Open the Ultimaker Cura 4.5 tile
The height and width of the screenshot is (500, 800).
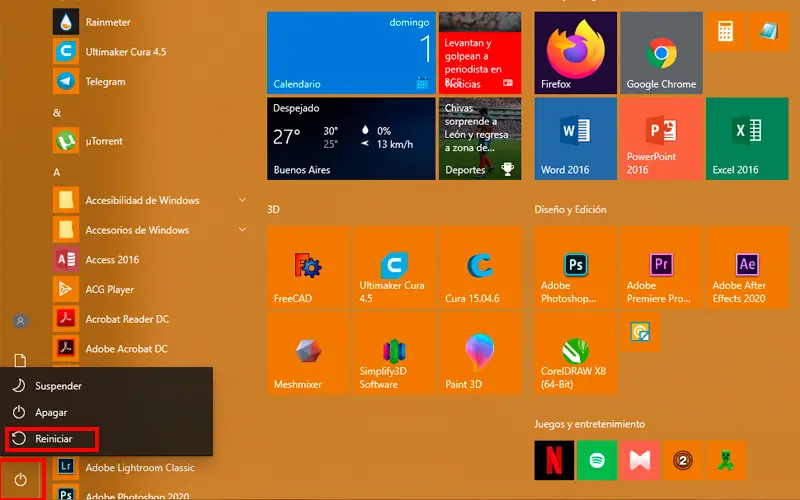click(x=394, y=267)
